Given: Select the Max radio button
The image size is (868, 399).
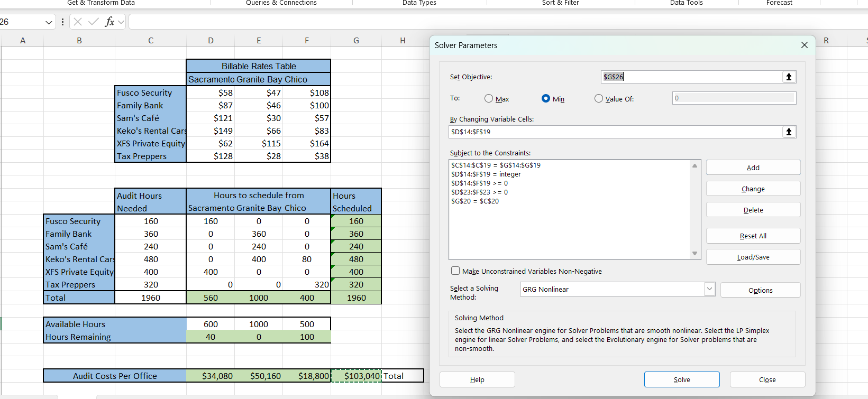Looking at the screenshot, I should tap(489, 99).
